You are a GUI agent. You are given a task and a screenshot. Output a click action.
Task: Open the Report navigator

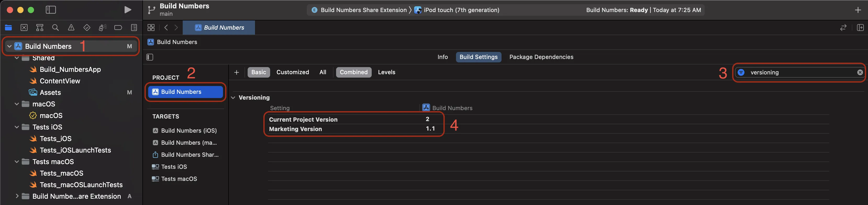[x=134, y=28]
